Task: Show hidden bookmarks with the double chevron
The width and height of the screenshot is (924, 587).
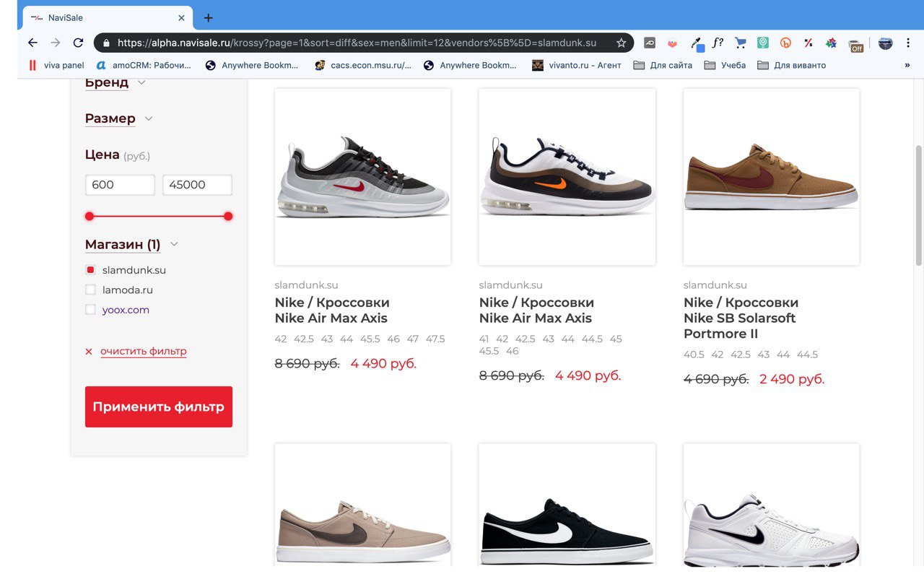Action: coord(907,65)
